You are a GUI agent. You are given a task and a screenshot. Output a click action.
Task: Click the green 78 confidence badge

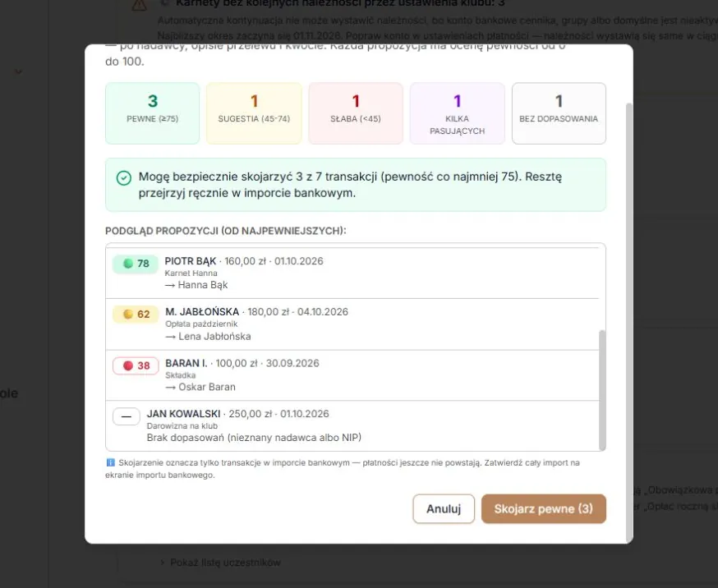(x=136, y=264)
